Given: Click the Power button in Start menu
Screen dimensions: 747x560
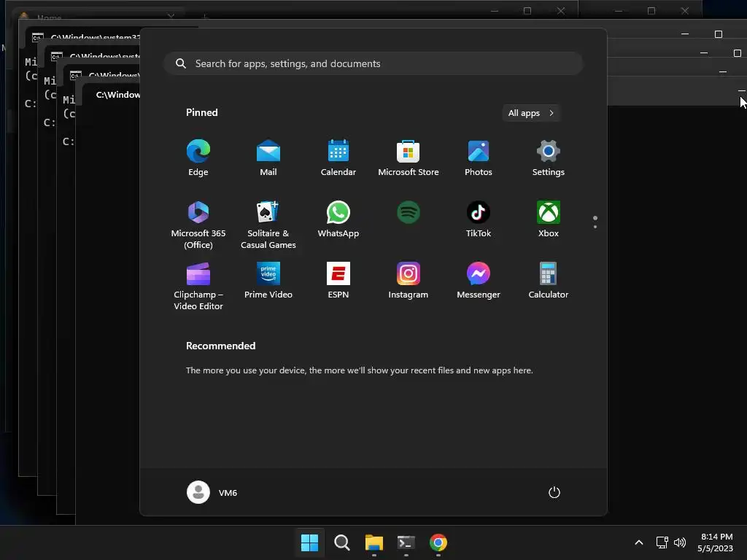Looking at the screenshot, I should pos(554,492).
